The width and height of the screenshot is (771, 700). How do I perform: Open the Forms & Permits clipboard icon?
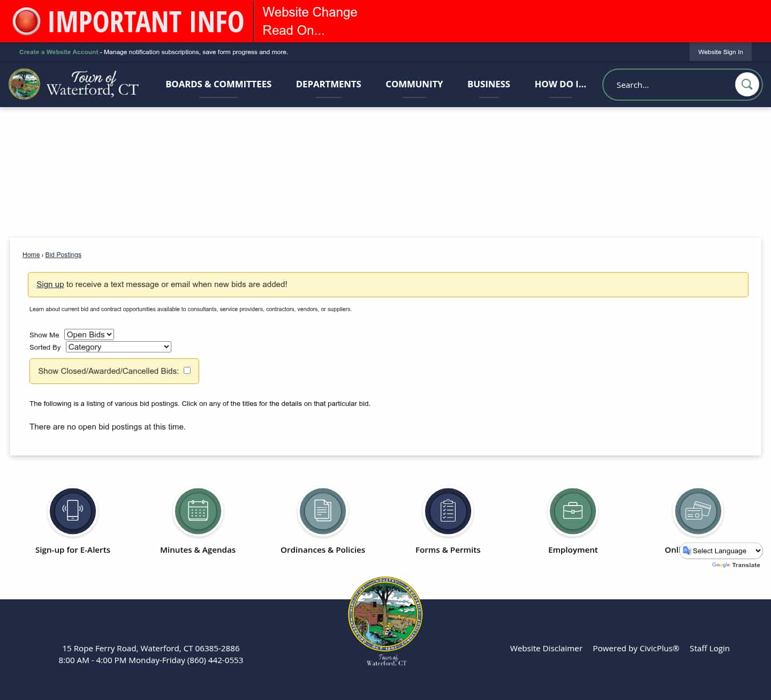pos(448,511)
